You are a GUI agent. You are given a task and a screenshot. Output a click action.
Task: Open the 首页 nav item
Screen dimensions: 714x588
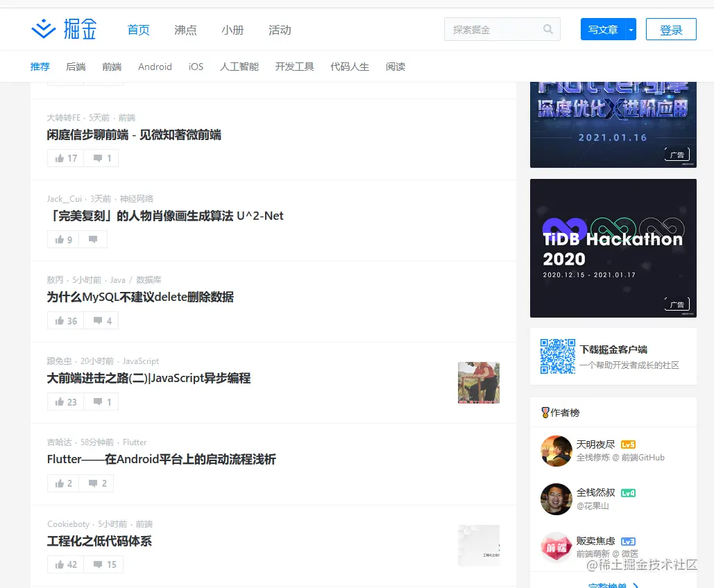point(139,30)
